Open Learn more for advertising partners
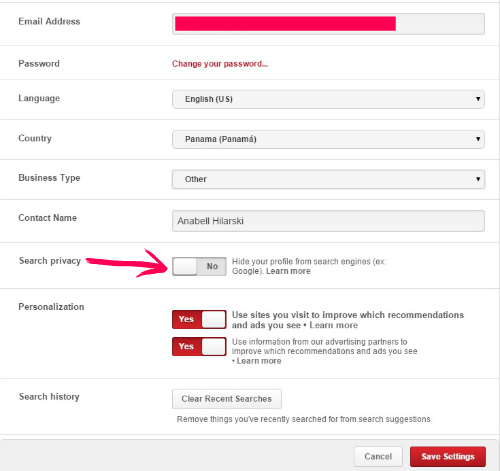Viewport: 500px width, 471px height. (259, 361)
